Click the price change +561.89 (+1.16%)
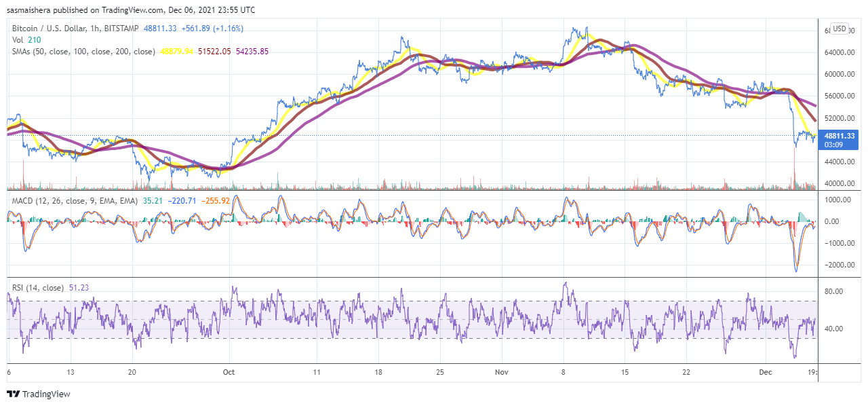Viewport: 868px width, 406px height. click(x=212, y=29)
